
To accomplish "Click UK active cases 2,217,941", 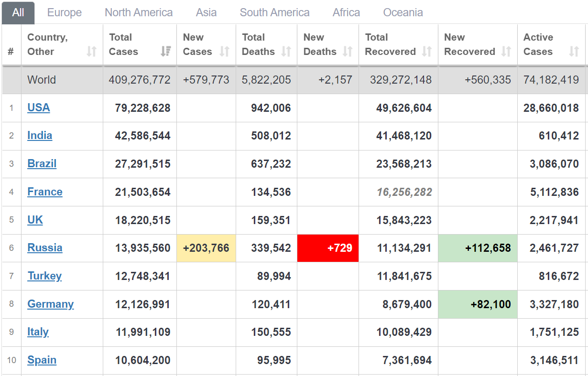I will click(x=555, y=220).
